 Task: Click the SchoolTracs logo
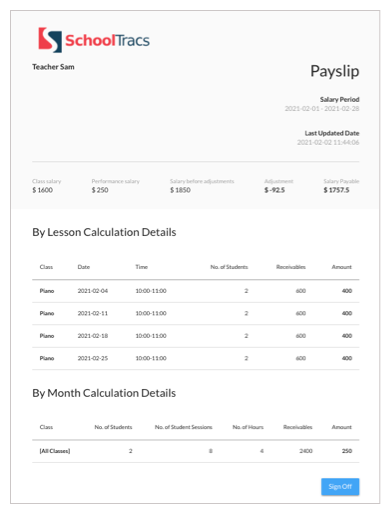coord(94,40)
